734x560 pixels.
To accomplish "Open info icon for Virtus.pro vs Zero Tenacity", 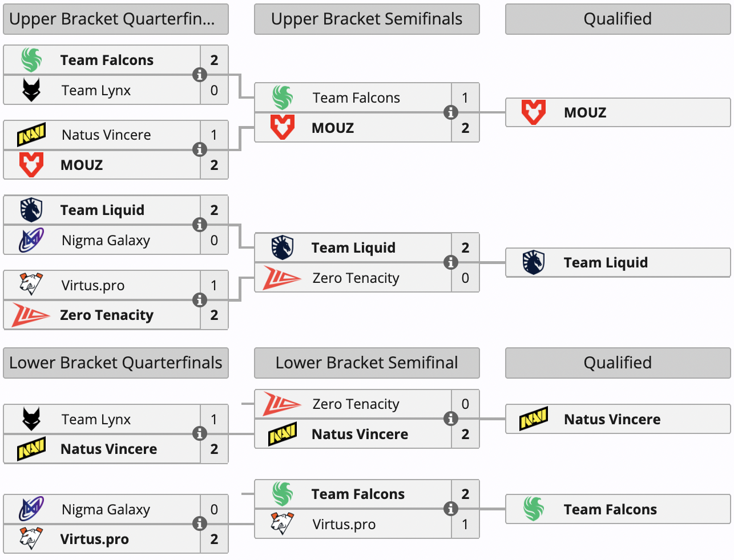I will pyautogui.click(x=199, y=300).
